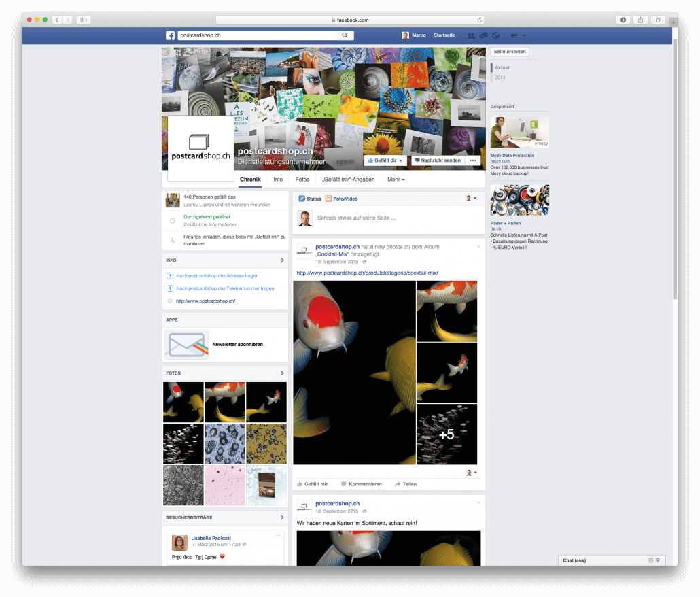This screenshot has width=700, height=597.
Task: Choose Status in the composer
Action: pyautogui.click(x=310, y=199)
